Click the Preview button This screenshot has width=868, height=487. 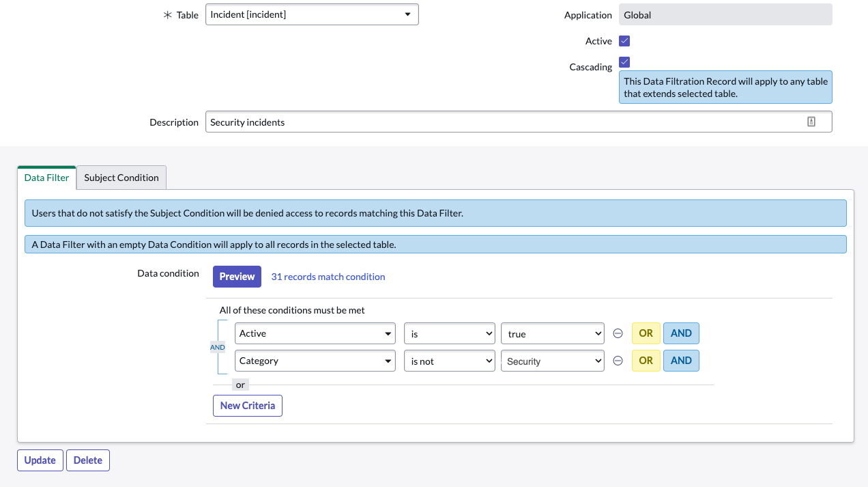[x=237, y=277]
